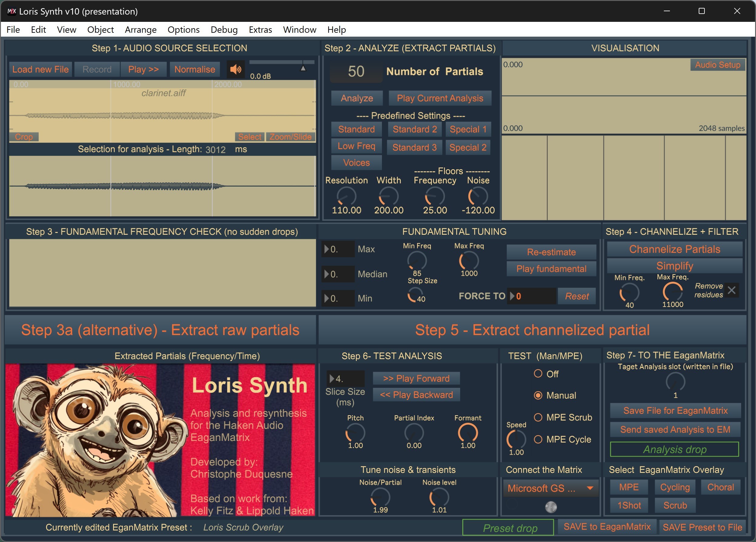Click the Number of Partials value box
This screenshot has width=756, height=542.
point(356,72)
